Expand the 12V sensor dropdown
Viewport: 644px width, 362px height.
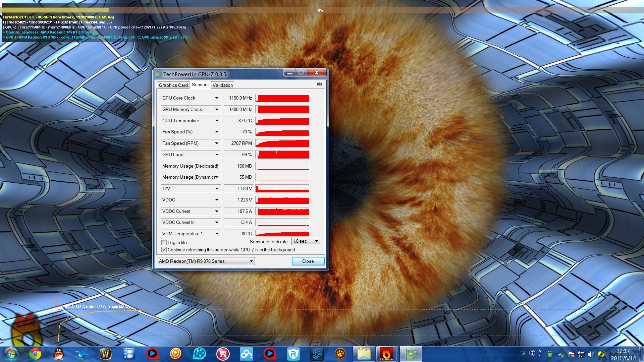point(217,188)
